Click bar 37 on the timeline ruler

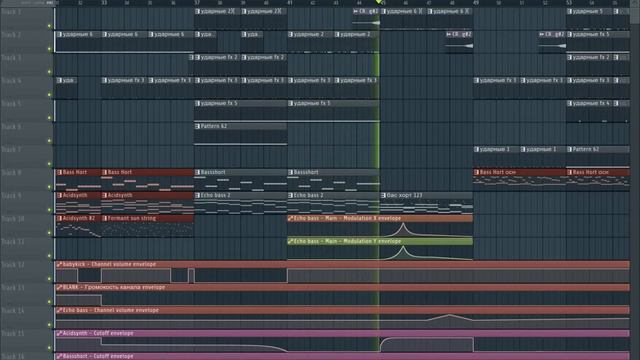coord(197,3)
